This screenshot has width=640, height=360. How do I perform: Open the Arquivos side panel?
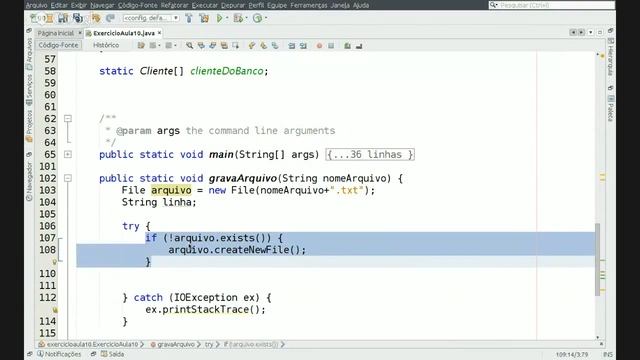[x=29, y=53]
